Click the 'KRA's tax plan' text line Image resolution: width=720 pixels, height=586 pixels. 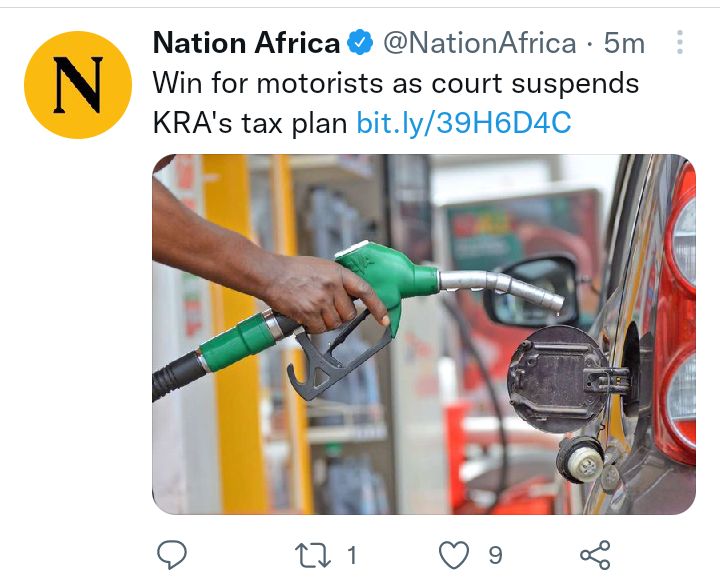point(250,123)
